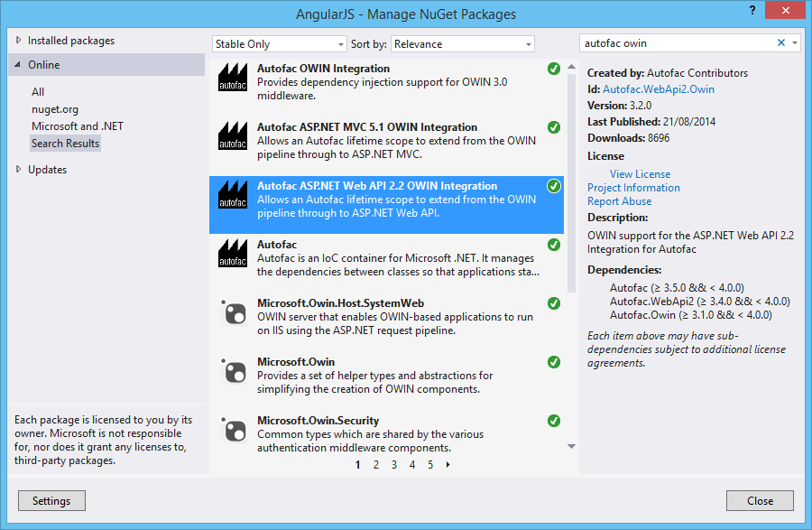Open the search box history dropdown arrow
The image size is (812, 530).
(x=795, y=43)
